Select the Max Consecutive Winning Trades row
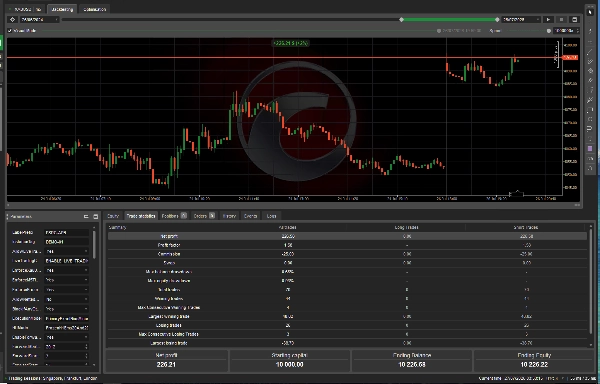Image resolution: width=600 pixels, height=384 pixels. 347,308
